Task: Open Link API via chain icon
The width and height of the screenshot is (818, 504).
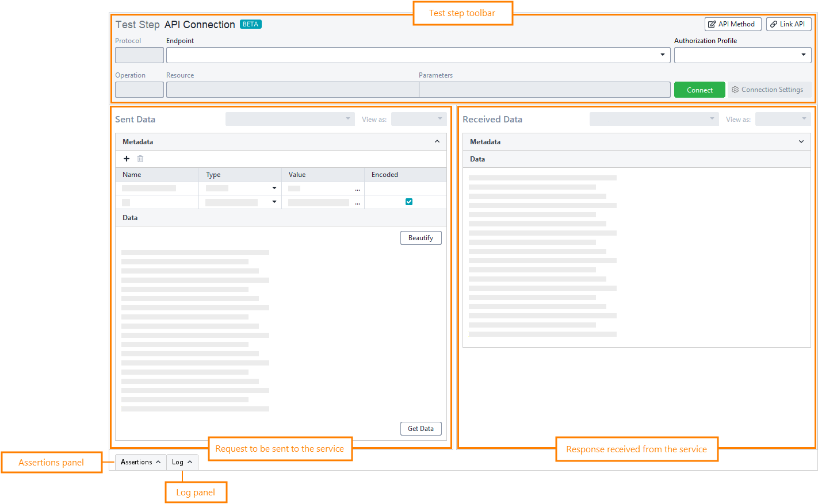Action: pos(789,24)
